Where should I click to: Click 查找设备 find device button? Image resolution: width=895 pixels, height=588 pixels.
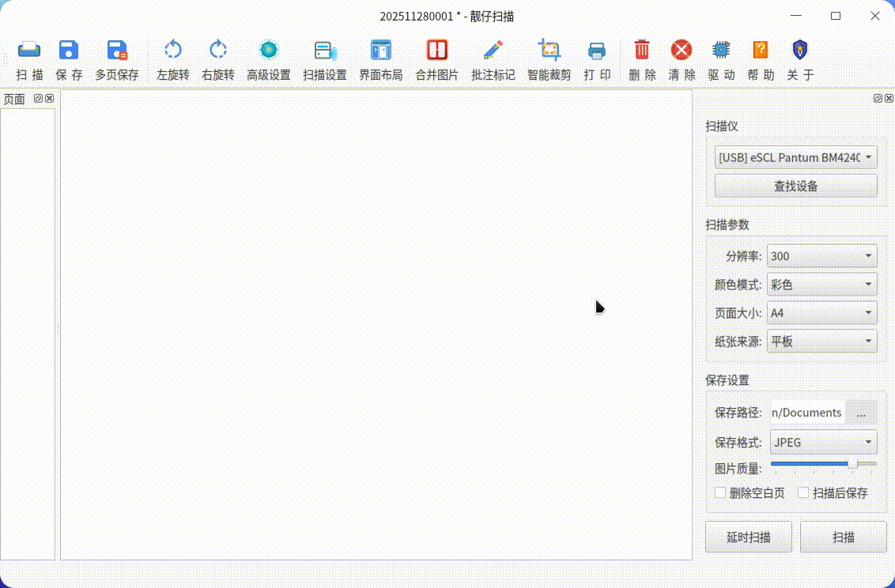tap(795, 186)
